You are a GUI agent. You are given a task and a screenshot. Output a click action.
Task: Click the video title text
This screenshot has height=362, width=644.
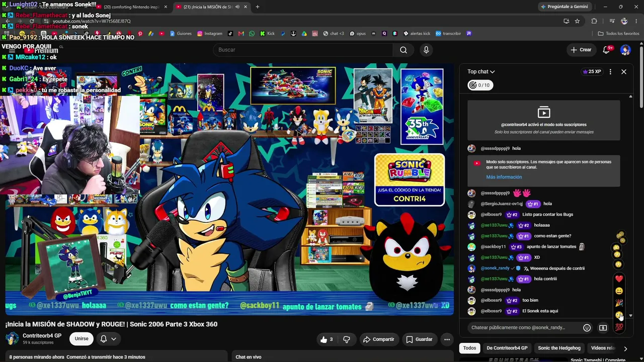[112, 324]
